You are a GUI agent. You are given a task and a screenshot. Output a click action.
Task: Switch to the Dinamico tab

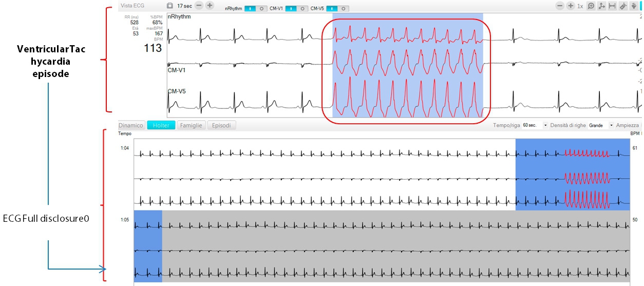pyautogui.click(x=131, y=125)
